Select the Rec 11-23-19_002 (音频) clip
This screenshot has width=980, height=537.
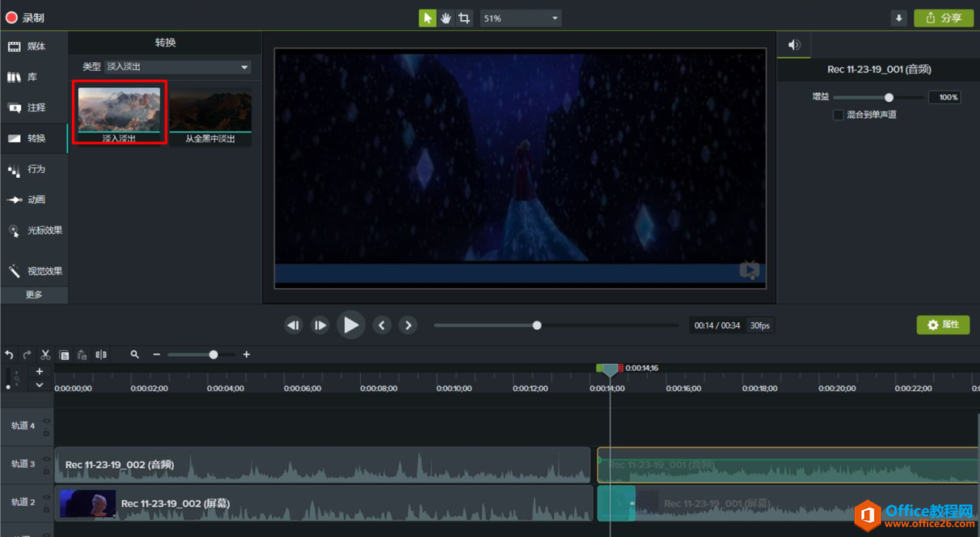pyautogui.click(x=322, y=465)
